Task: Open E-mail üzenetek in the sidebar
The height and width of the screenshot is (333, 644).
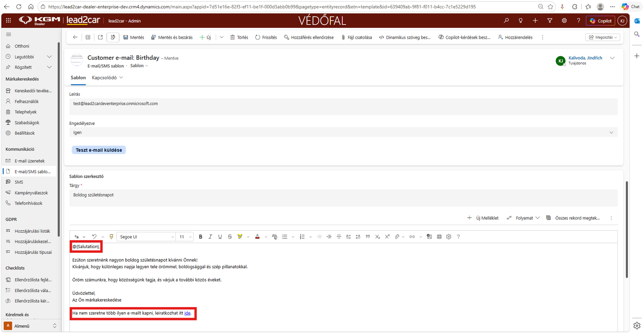Action: [29, 161]
